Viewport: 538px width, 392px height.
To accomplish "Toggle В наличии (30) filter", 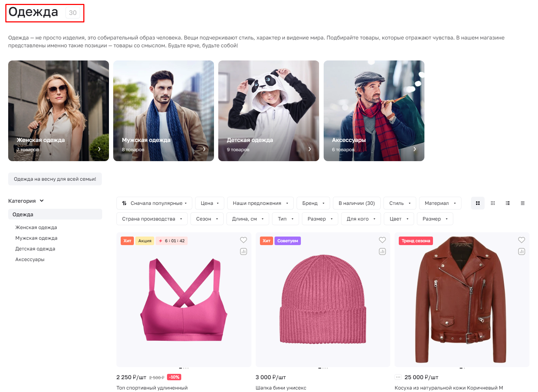I will point(357,203).
